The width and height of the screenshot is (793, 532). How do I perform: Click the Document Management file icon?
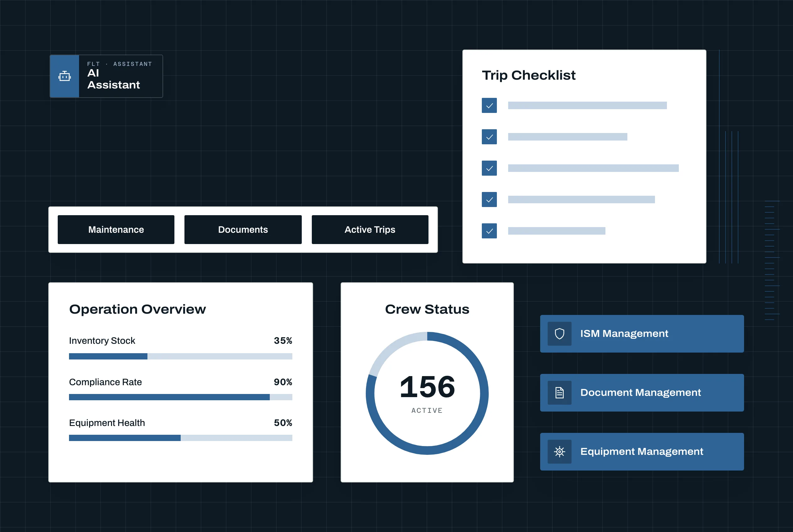(559, 392)
